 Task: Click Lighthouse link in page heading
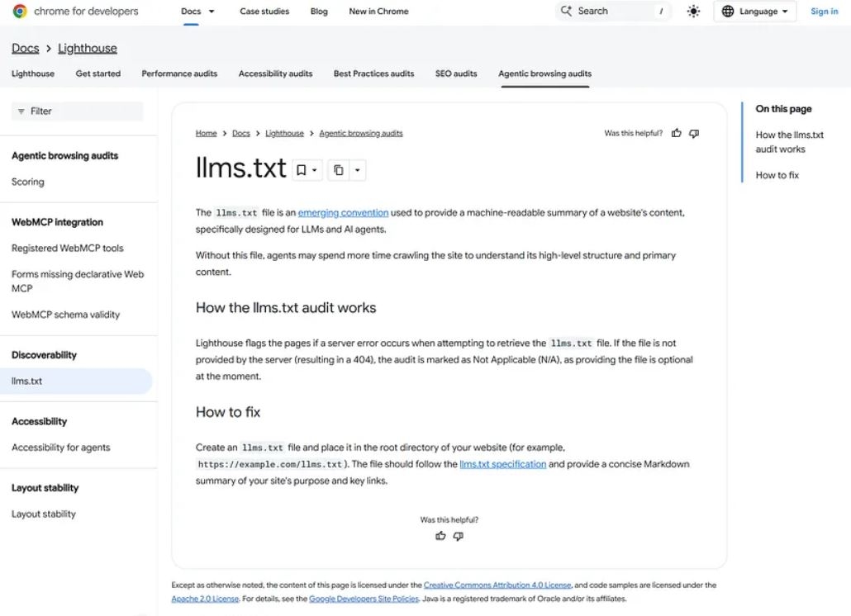(88, 48)
